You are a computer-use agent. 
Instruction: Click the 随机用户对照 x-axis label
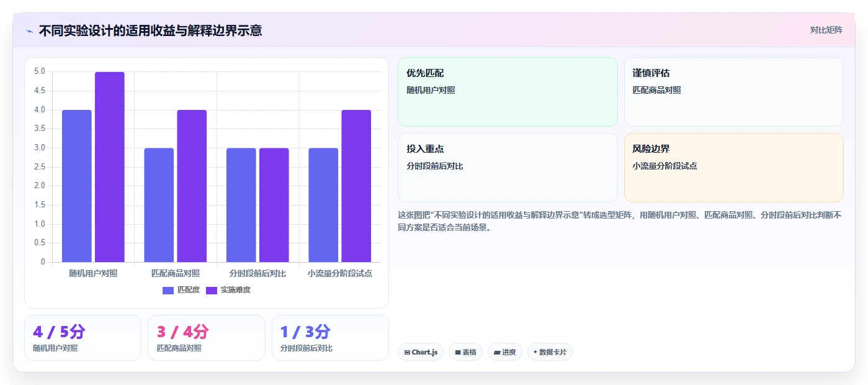(93, 273)
